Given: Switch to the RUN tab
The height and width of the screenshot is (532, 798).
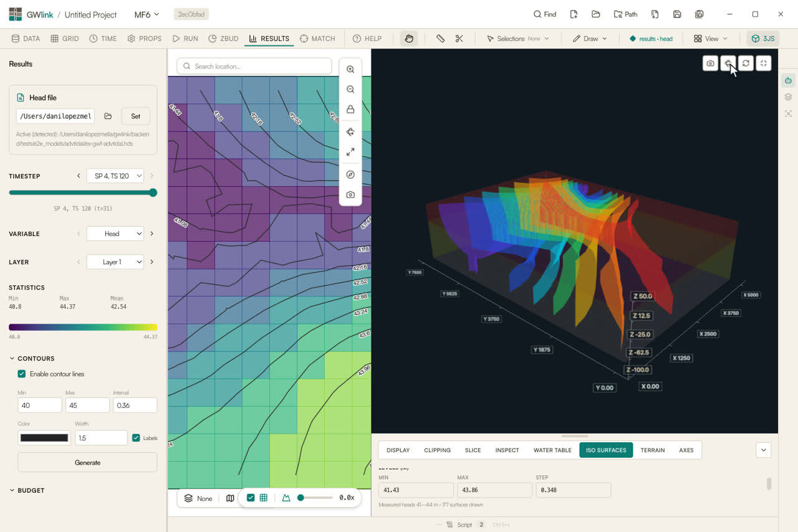Looking at the screenshot, I should [x=185, y=39].
